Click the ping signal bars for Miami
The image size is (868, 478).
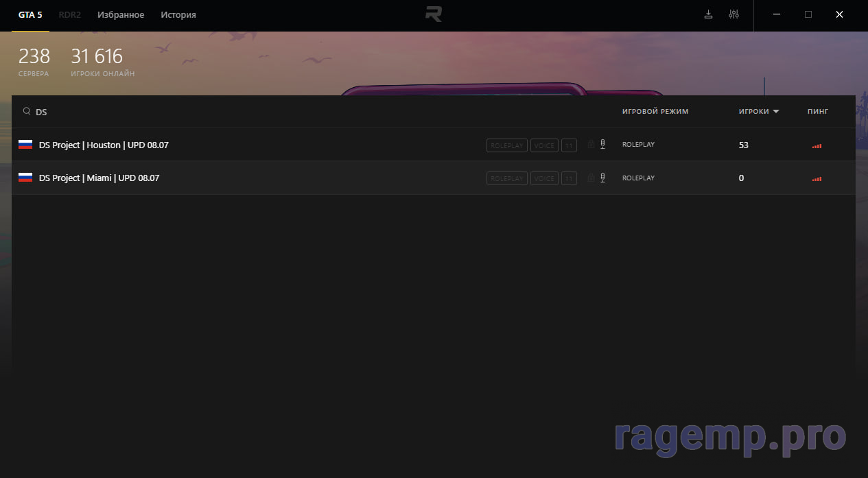[817, 179]
